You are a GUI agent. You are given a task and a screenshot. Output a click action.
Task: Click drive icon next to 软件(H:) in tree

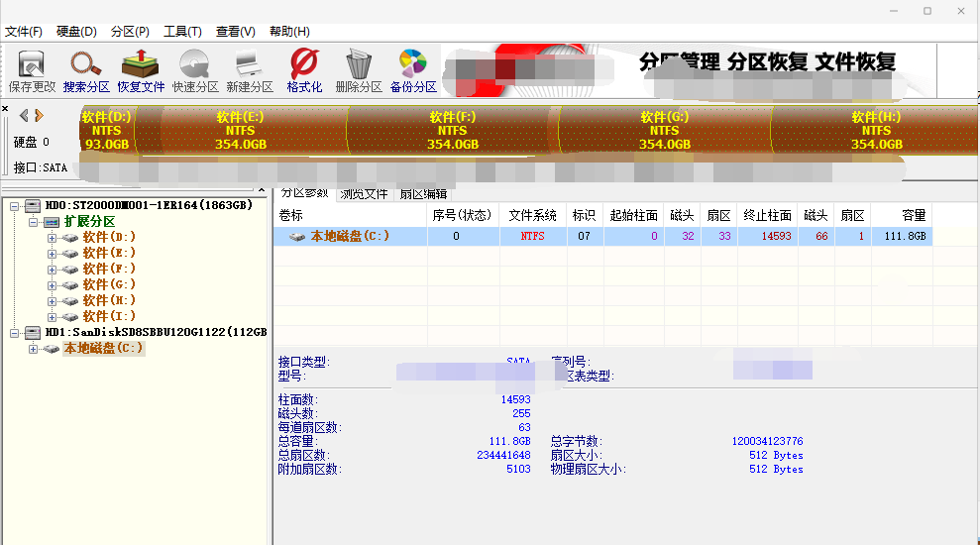coord(70,300)
